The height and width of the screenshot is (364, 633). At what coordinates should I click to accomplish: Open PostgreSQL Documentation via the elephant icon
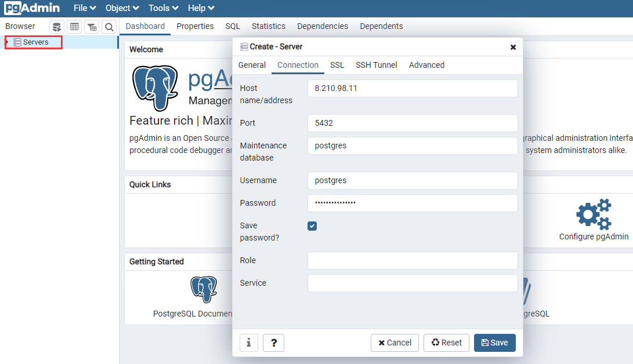(x=204, y=289)
